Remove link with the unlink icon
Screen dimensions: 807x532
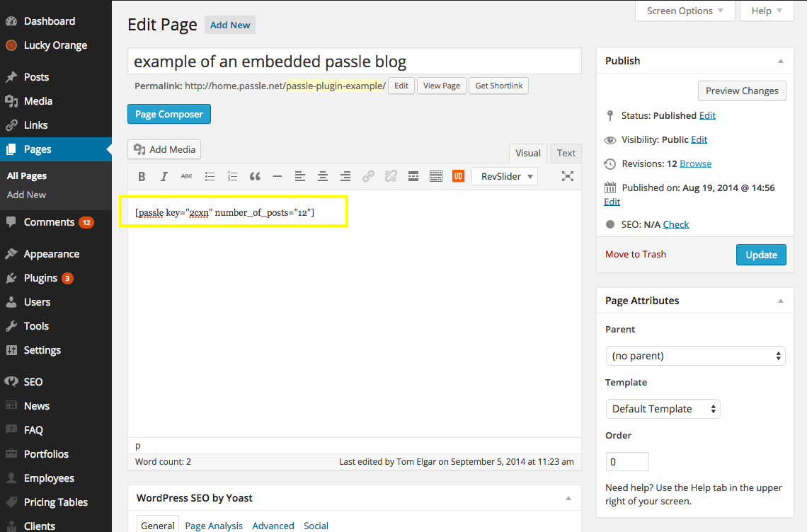(391, 176)
